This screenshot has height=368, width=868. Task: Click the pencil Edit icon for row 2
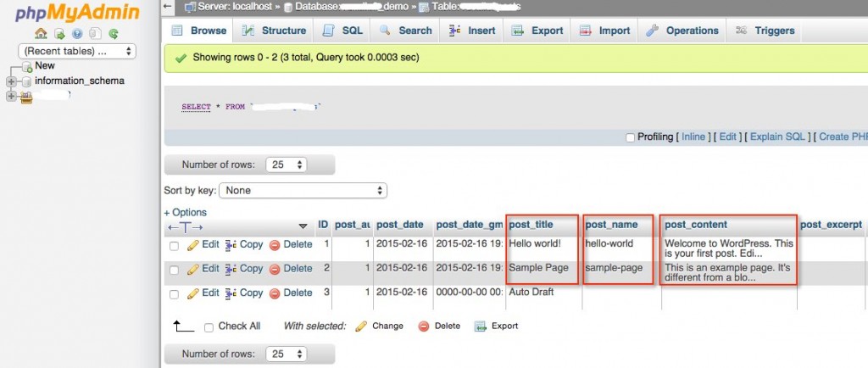click(192, 270)
